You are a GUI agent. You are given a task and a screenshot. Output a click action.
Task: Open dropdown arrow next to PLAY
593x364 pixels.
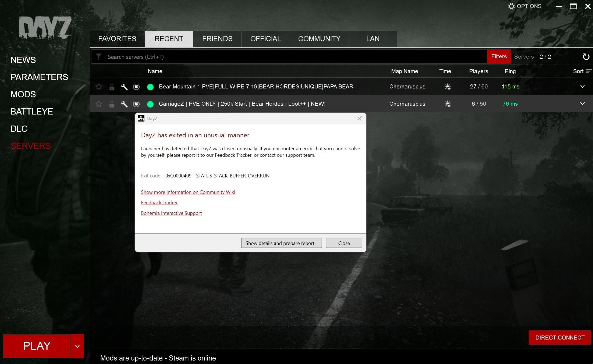77,346
